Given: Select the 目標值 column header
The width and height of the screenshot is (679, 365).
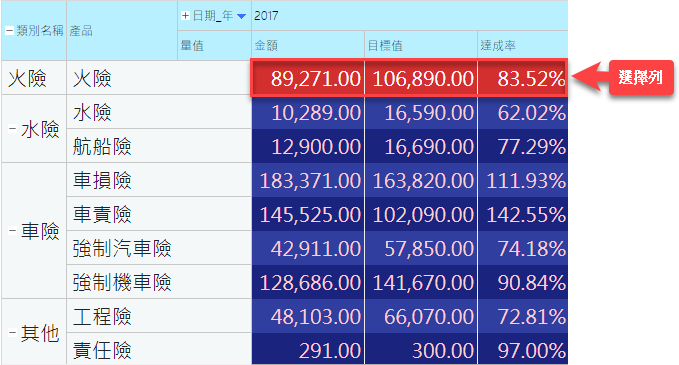Looking at the screenshot, I should pos(421,45).
